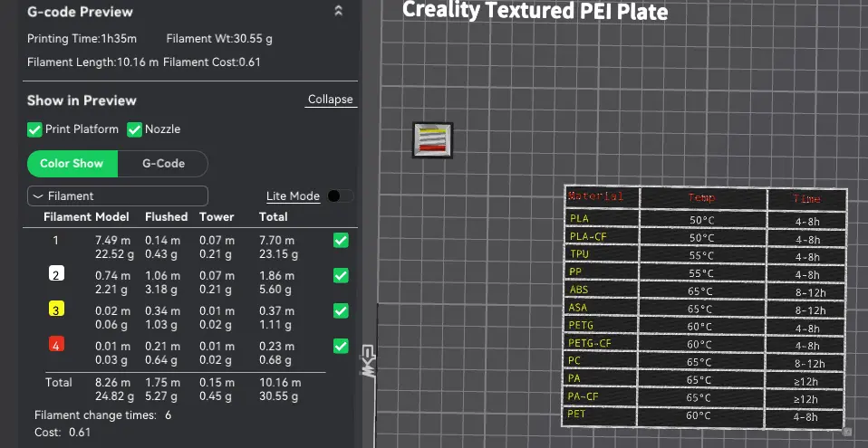Select the small striped model on the plate
The height and width of the screenshot is (448, 868).
click(x=433, y=140)
